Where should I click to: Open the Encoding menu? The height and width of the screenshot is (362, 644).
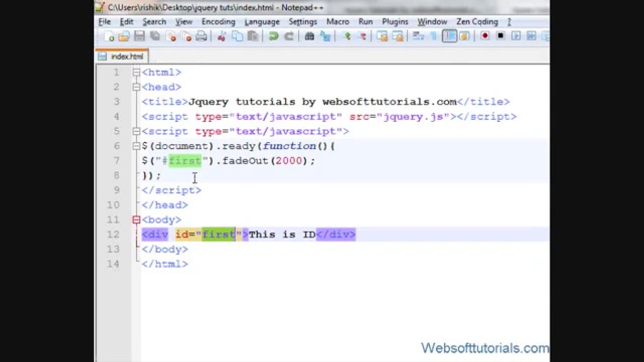click(218, 22)
